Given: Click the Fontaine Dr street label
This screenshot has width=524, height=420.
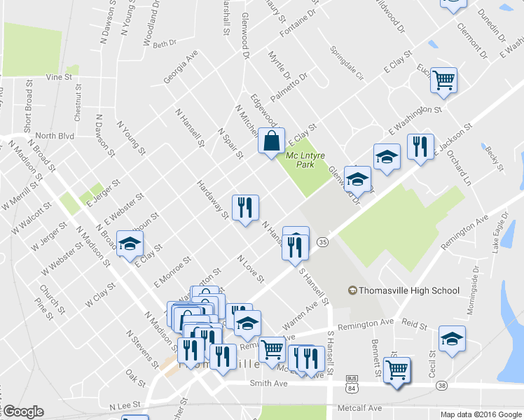Looking at the screenshot, I should point(298,22).
